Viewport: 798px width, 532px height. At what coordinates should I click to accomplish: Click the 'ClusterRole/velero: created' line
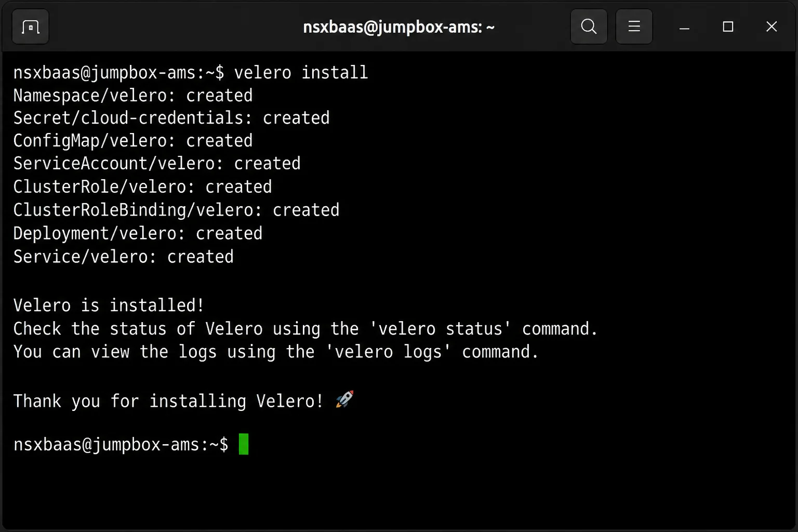coord(143,187)
